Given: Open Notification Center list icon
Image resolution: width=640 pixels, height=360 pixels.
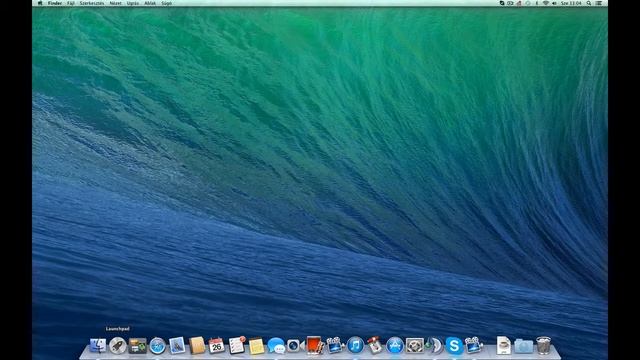Looking at the screenshot, I should coord(599,3).
